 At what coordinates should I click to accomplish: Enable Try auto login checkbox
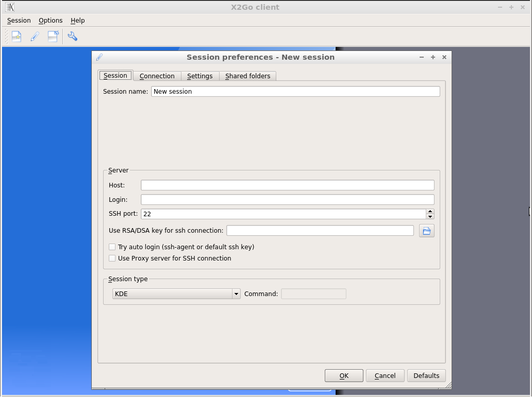(x=112, y=247)
